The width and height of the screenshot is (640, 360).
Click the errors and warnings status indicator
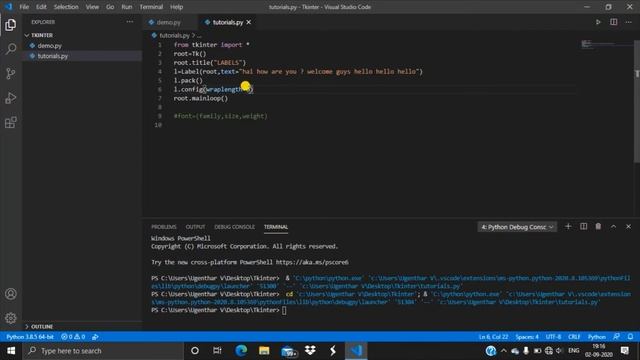73,337
